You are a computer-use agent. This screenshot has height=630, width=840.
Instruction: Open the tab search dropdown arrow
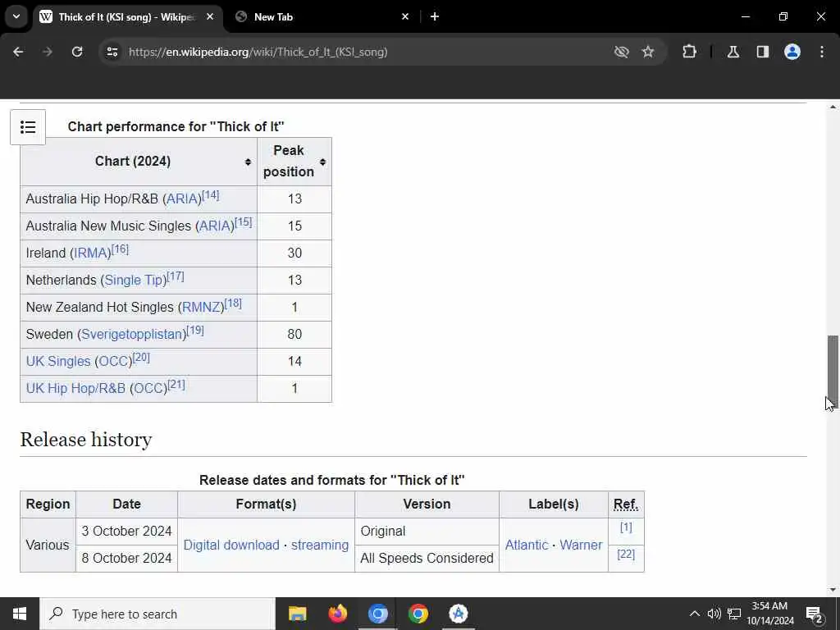[16, 16]
